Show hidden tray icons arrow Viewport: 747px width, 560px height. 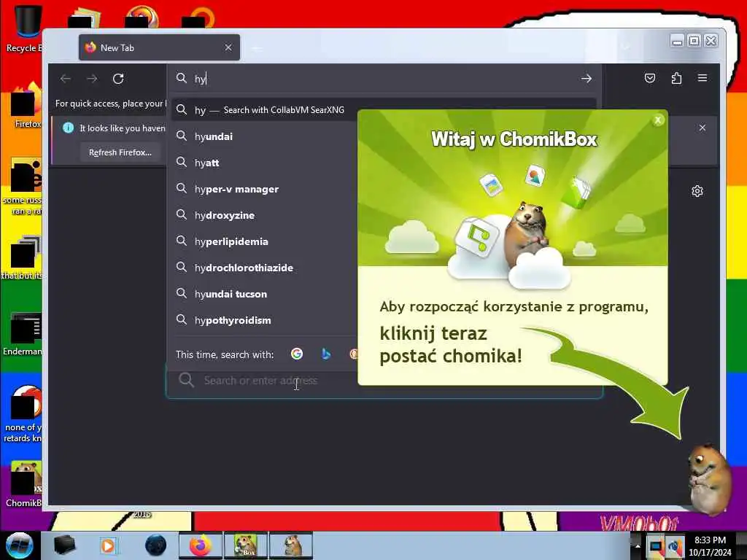tap(638, 545)
